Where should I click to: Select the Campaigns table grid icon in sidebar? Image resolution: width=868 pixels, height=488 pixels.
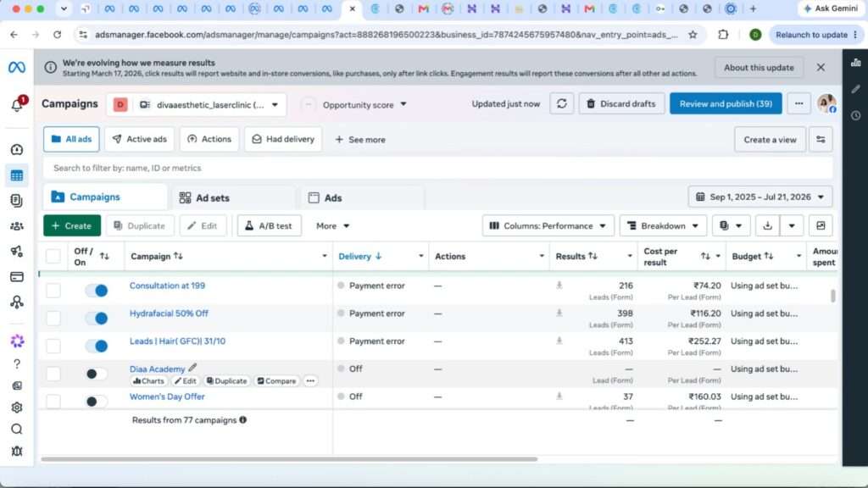(x=17, y=176)
